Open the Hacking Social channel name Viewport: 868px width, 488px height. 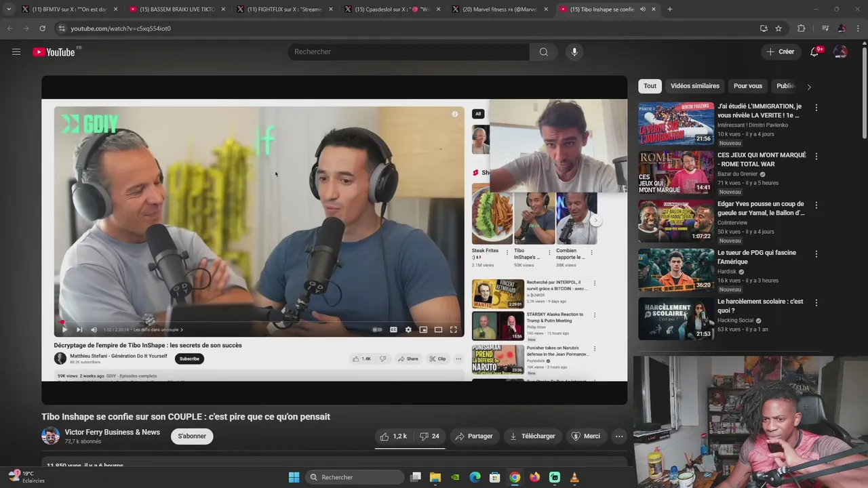point(735,321)
